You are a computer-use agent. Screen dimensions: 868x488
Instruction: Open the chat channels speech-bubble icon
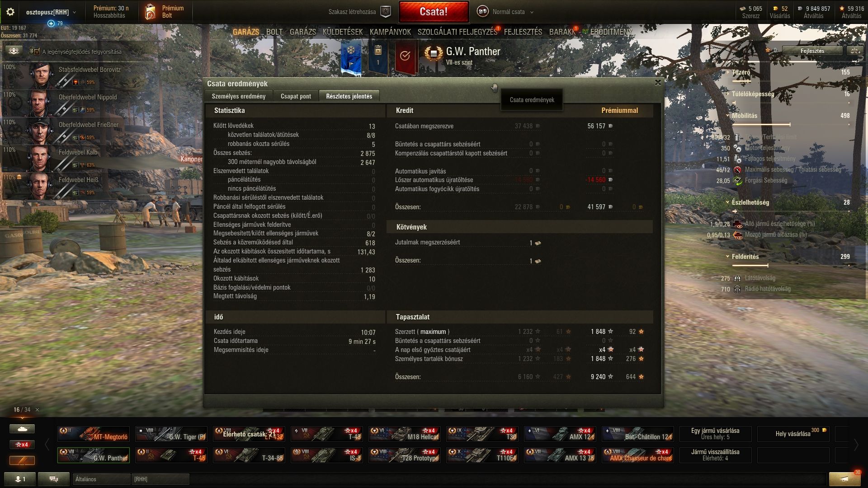coord(54,479)
